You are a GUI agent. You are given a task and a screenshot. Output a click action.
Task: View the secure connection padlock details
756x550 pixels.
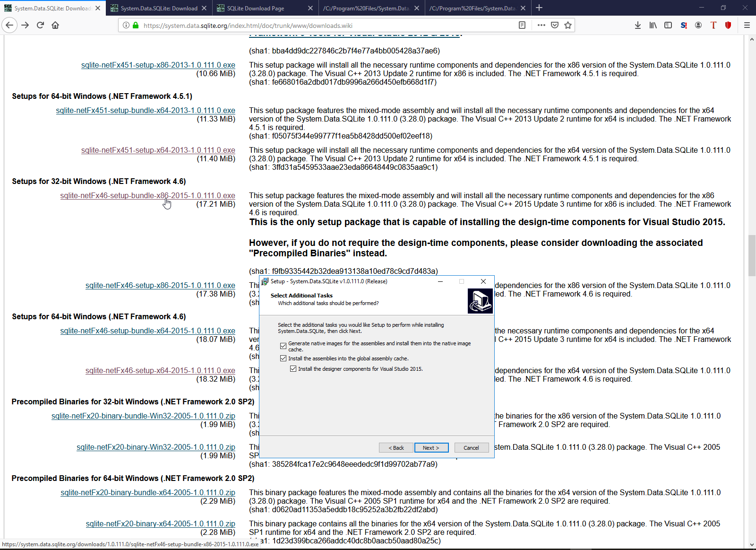click(136, 25)
